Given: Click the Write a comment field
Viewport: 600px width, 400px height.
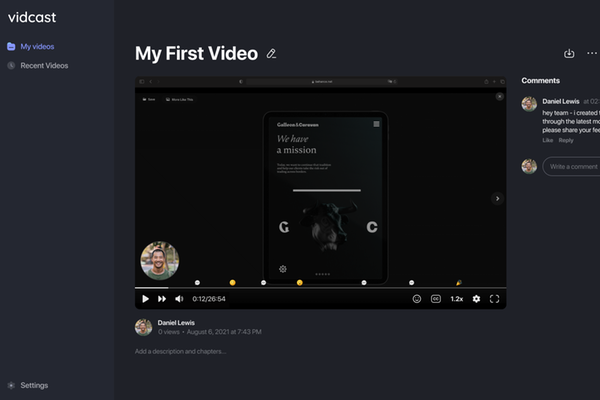Looking at the screenshot, I should 571,167.
